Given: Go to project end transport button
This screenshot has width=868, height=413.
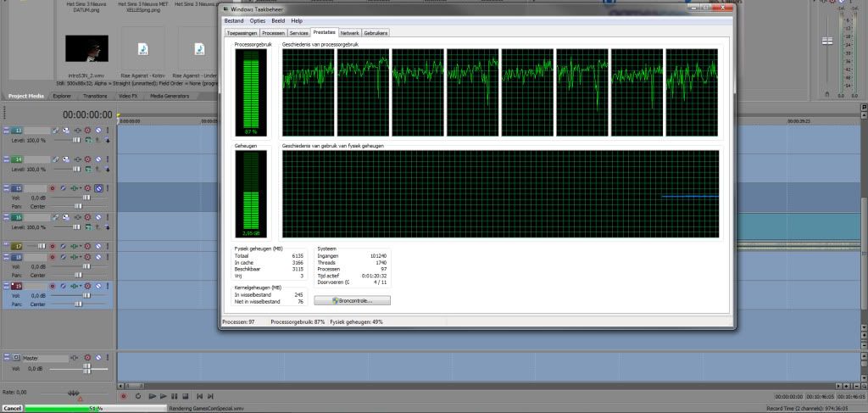Looking at the screenshot, I should point(210,396).
